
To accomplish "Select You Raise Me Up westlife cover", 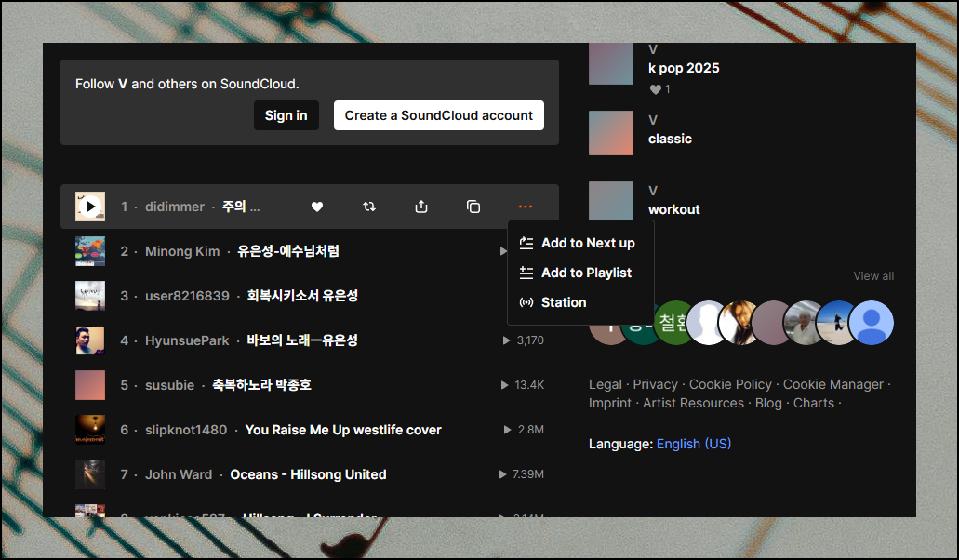I will [343, 430].
